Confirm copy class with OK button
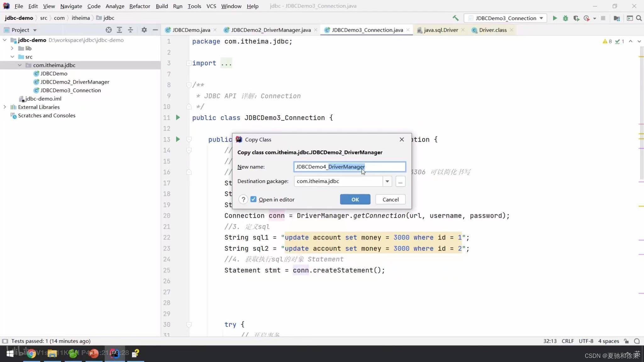Screen dimensions: 644x362 point(355,200)
